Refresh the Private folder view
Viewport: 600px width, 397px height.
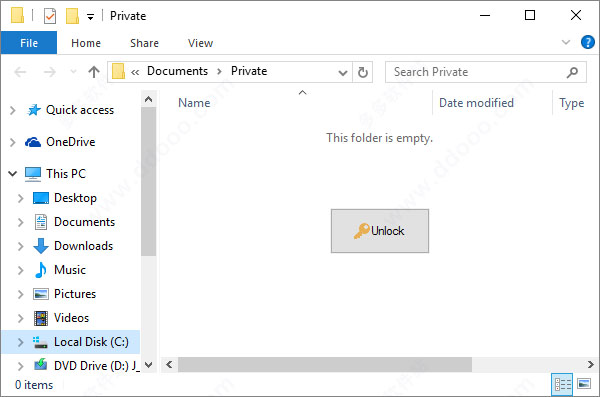[x=362, y=72]
